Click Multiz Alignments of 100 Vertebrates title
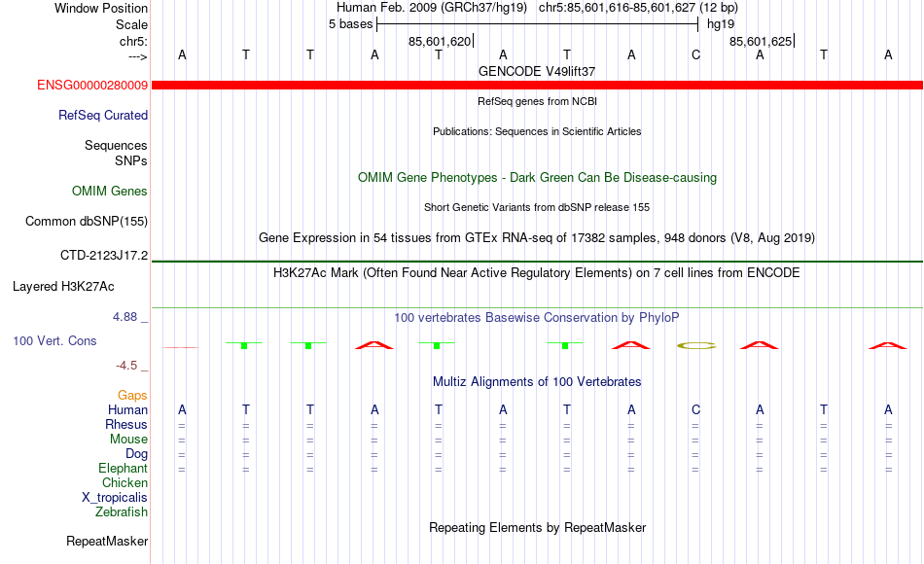This screenshot has width=924, height=564. pyautogui.click(x=537, y=381)
